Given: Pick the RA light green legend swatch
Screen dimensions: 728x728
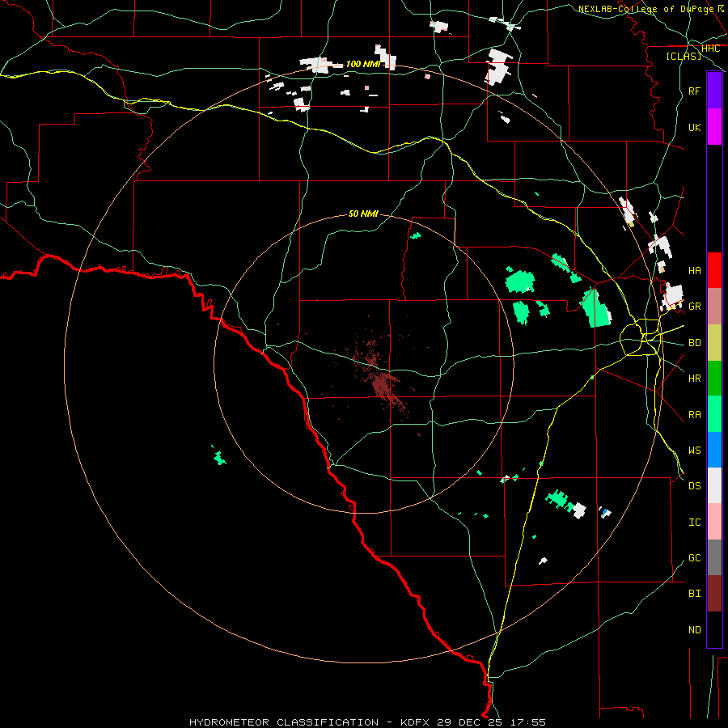Looking at the screenshot, I should 714,414.
